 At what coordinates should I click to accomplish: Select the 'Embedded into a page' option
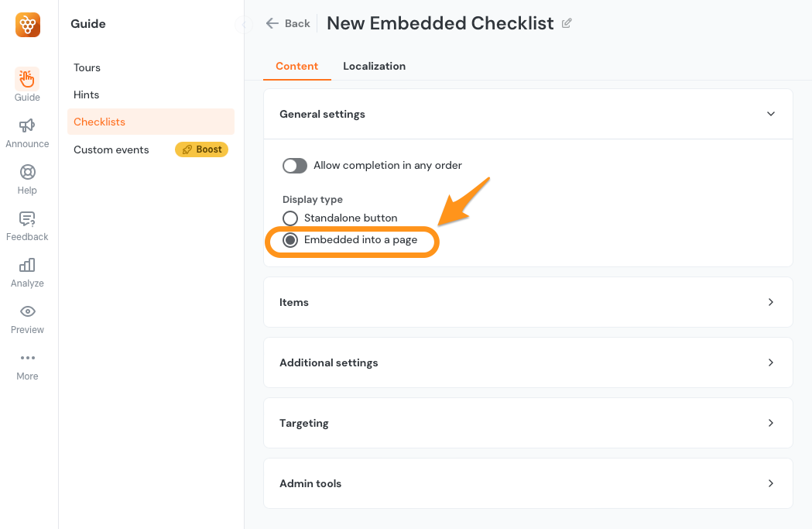tap(291, 239)
